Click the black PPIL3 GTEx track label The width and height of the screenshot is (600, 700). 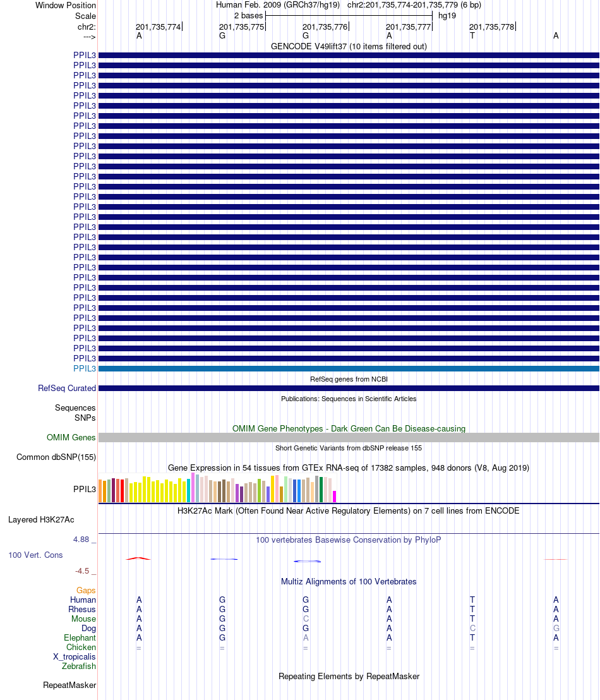pos(85,489)
